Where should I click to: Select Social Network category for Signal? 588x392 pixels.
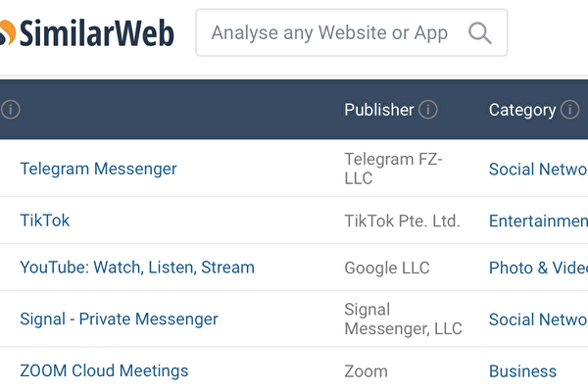pyautogui.click(x=538, y=319)
